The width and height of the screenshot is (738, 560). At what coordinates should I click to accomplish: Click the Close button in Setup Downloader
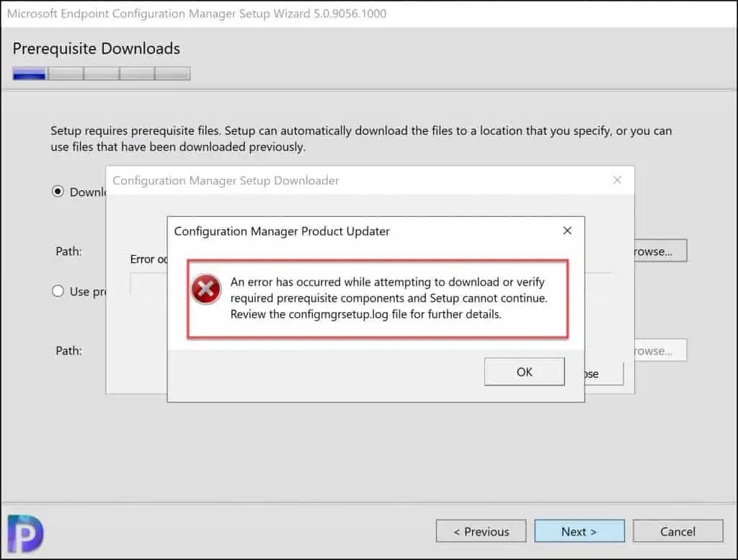605,374
